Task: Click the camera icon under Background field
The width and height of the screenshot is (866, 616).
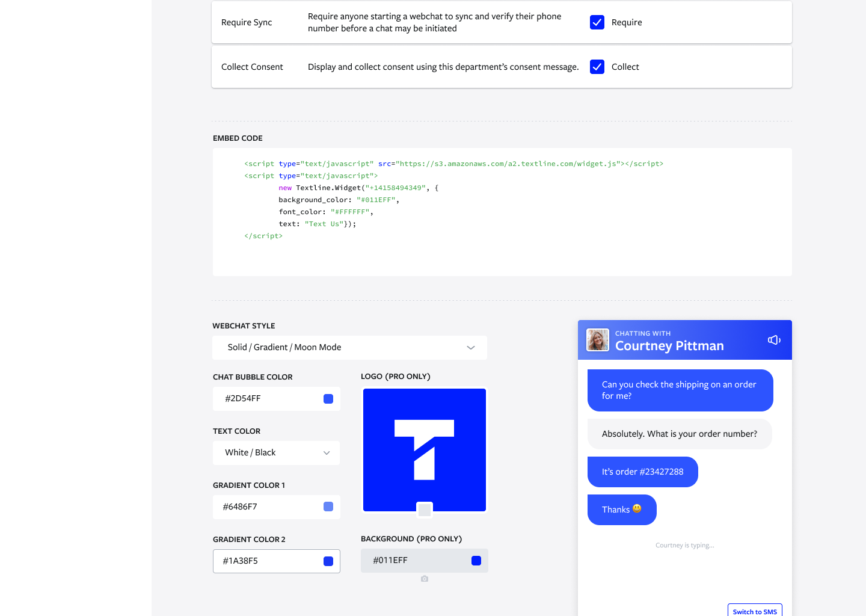Action: 425,579
